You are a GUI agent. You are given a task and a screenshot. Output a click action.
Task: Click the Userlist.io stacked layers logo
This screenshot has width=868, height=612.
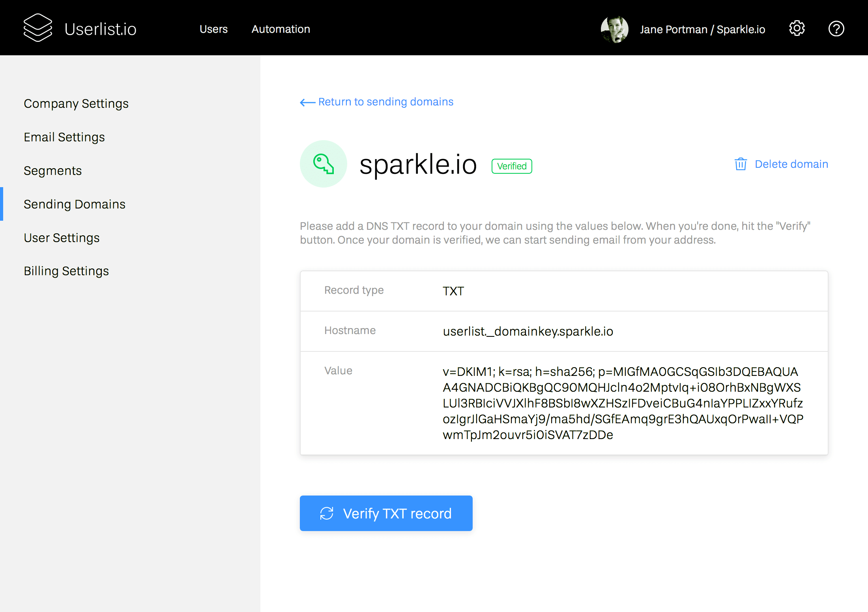(38, 28)
